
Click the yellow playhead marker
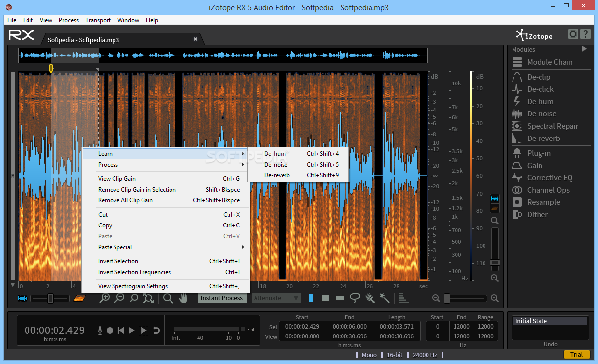[51, 68]
